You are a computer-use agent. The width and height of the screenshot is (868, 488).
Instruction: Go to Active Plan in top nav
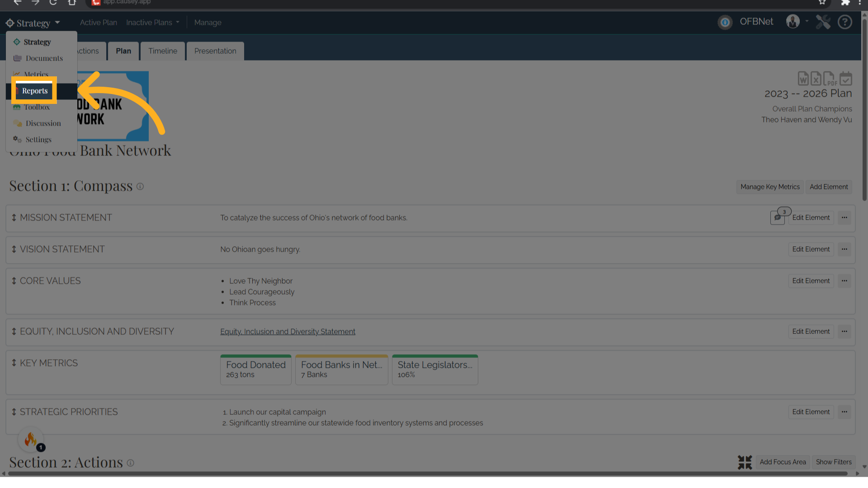click(98, 23)
